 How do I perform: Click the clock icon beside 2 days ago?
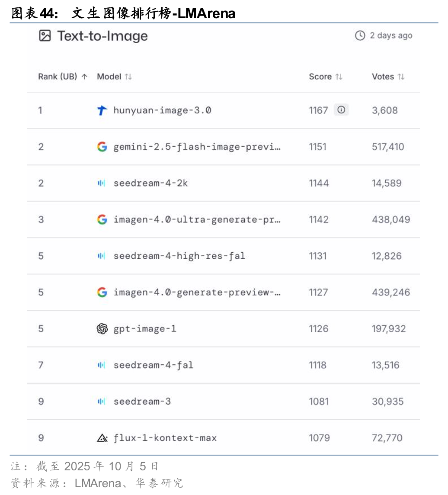click(x=360, y=35)
